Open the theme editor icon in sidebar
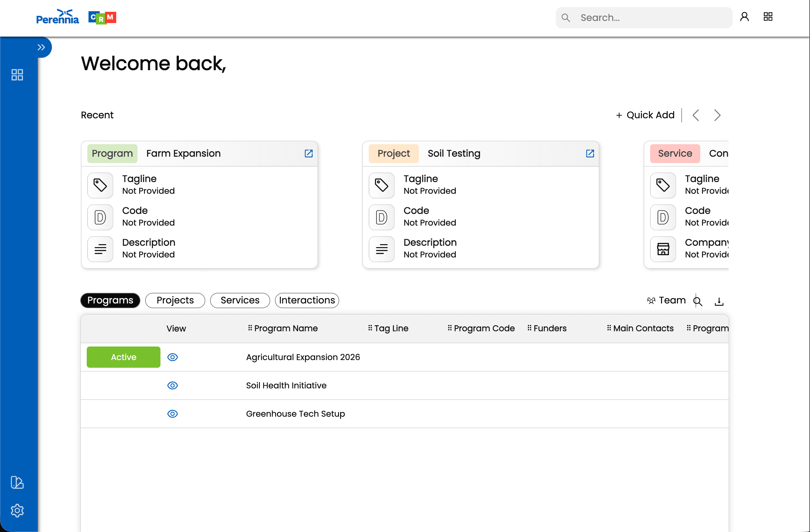Screen dimensions: 810x532 (x=17, y=482)
